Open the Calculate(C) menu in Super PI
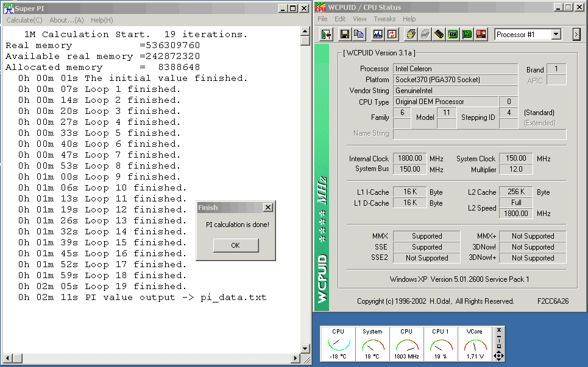This screenshot has height=367, width=588. click(x=24, y=20)
